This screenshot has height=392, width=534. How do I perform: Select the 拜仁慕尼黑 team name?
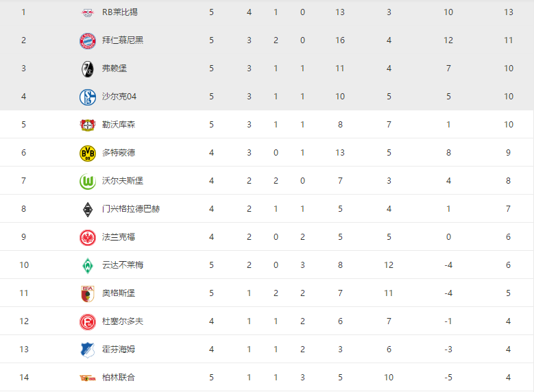tap(123, 40)
